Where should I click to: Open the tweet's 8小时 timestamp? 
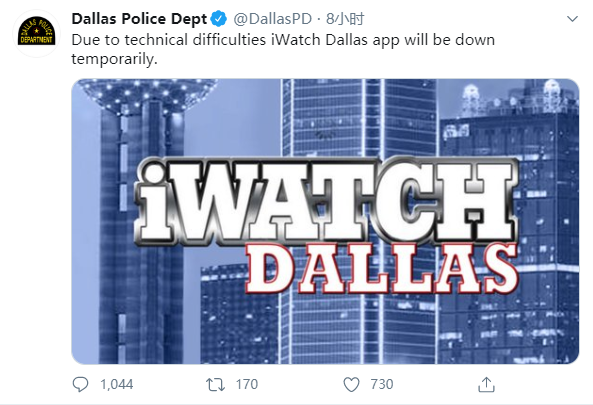click(x=345, y=19)
